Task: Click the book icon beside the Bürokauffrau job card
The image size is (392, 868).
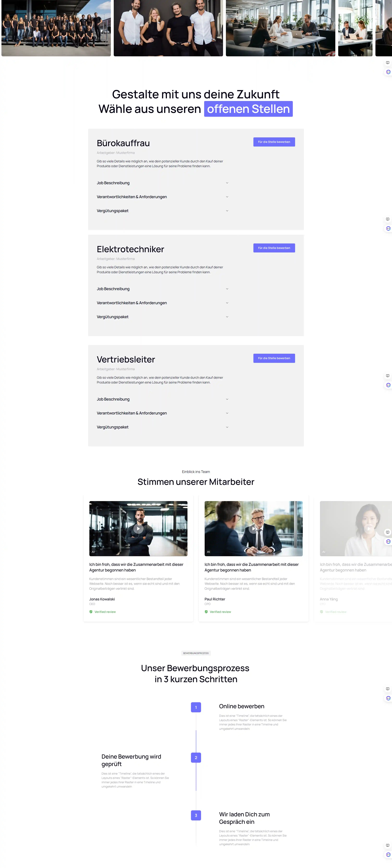Action: pyautogui.click(x=388, y=219)
